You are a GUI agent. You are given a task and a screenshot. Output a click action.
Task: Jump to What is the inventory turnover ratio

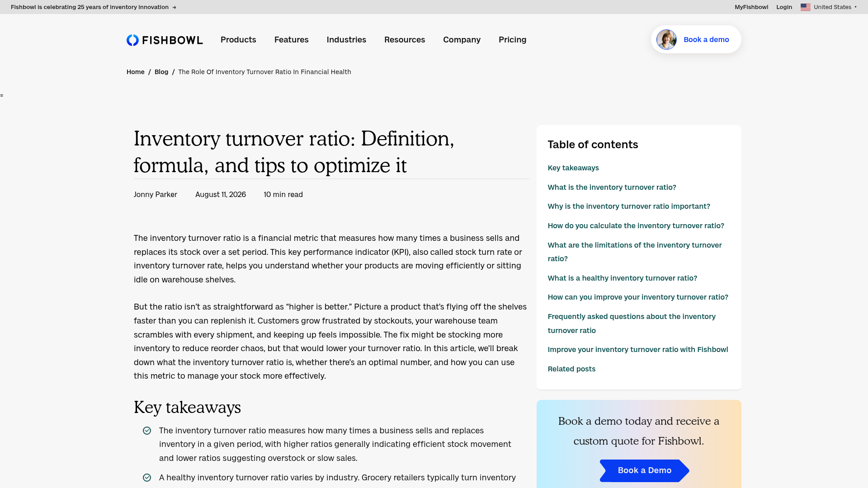pyautogui.click(x=612, y=187)
